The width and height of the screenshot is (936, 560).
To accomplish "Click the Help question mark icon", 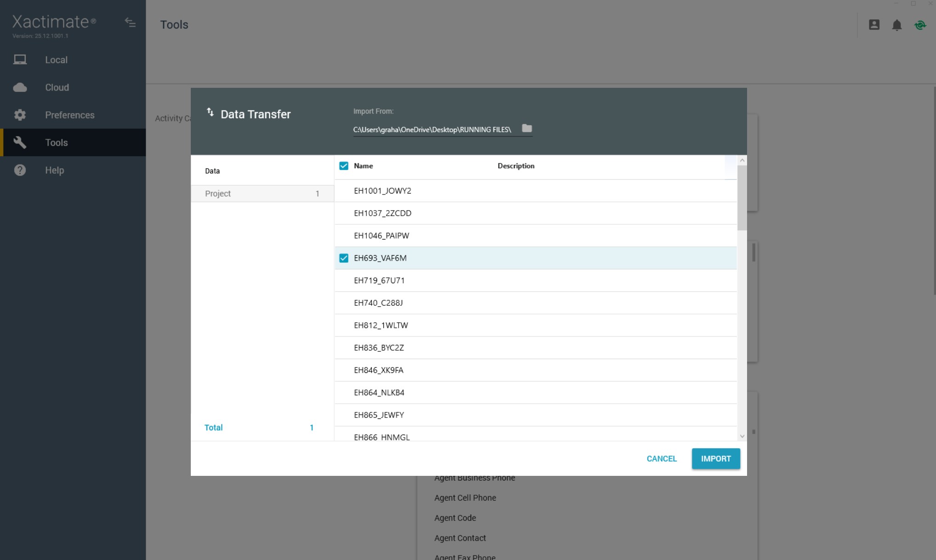I will click(20, 170).
